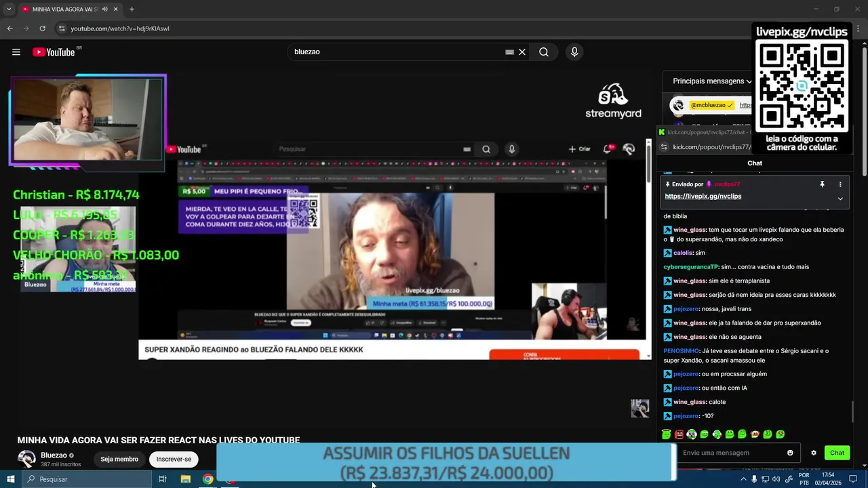The width and height of the screenshot is (868, 488).
Task: Open the on-screen keyboard in search box
Action: (509, 52)
